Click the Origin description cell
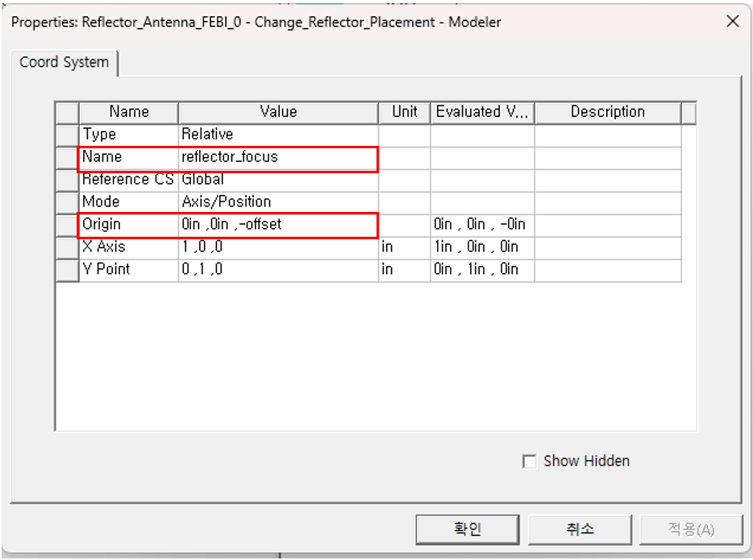This screenshot has height=560, width=753. coord(607,225)
